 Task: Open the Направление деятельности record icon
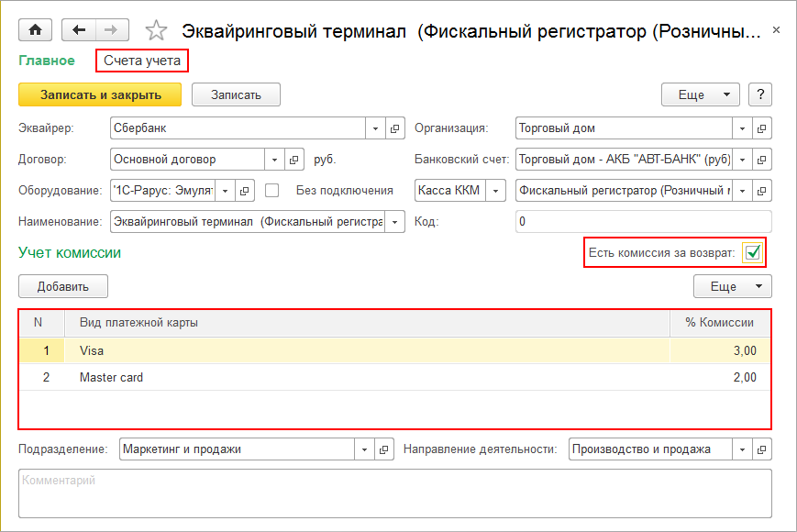pyautogui.click(x=762, y=449)
